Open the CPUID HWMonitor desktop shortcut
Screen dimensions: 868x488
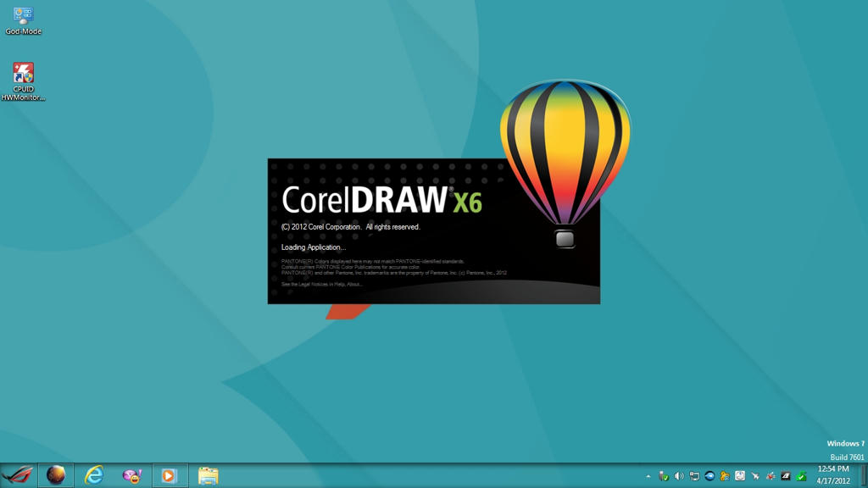(23, 81)
